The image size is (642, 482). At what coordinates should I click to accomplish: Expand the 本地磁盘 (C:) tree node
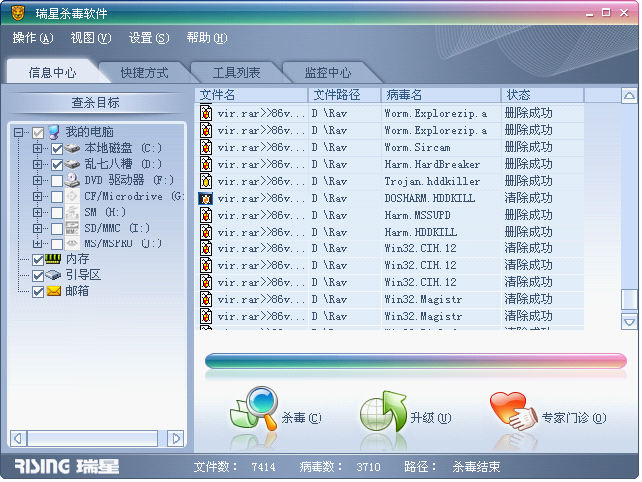pyautogui.click(x=37, y=148)
